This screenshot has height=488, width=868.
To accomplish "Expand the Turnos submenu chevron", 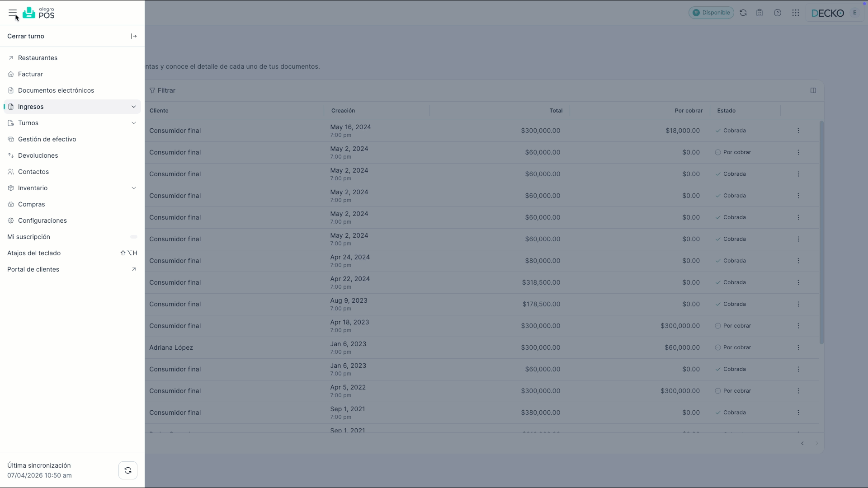I will 134,123.
